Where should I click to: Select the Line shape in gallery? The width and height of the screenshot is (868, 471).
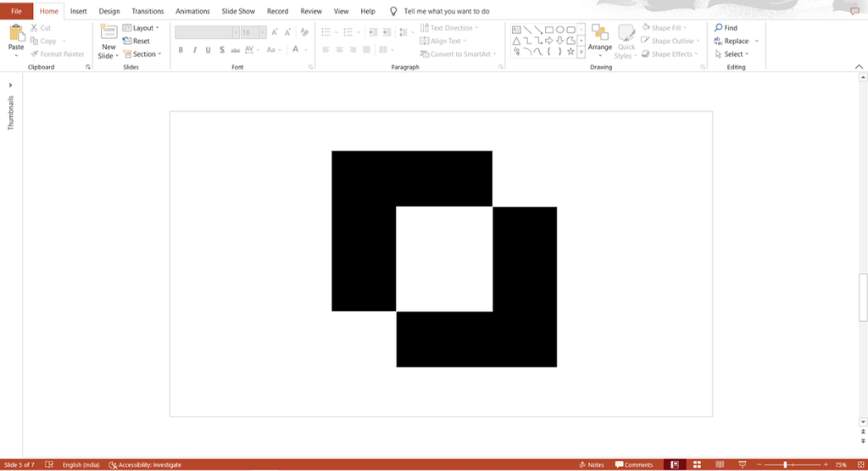click(x=527, y=30)
